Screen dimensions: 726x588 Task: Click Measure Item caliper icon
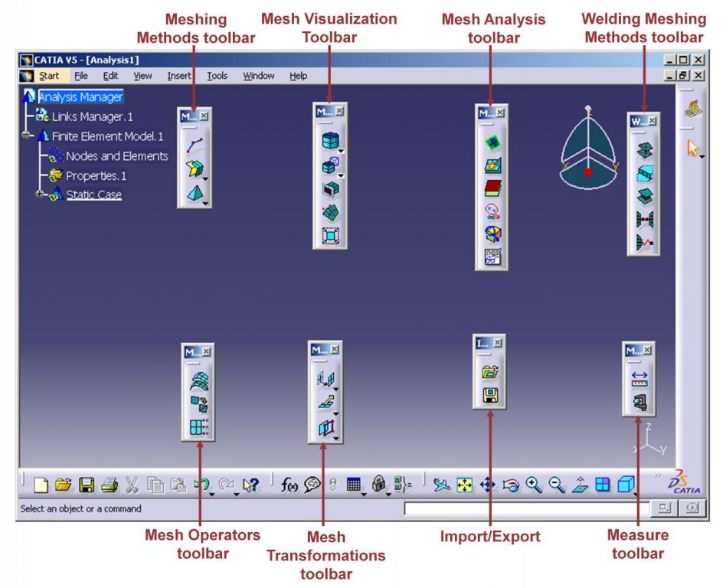point(639,403)
